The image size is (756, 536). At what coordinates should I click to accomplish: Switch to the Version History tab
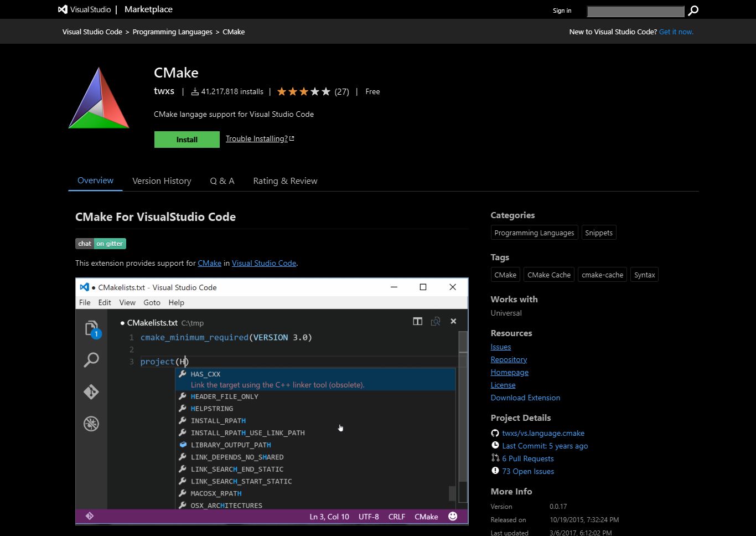pyautogui.click(x=162, y=181)
